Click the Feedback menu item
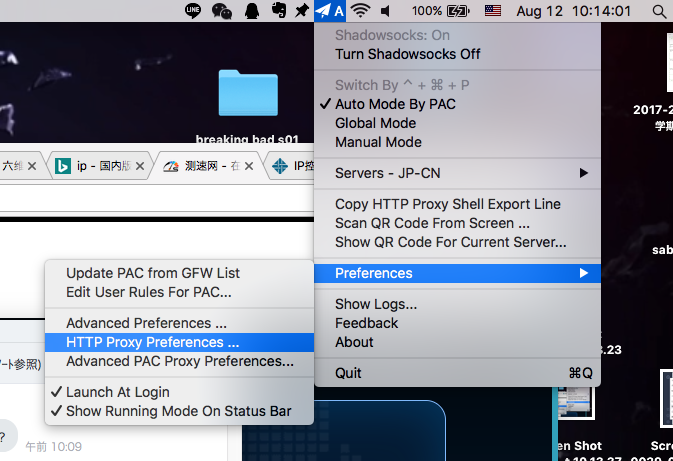Image resolution: width=673 pixels, height=461 pixels. click(x=457, y=323)
